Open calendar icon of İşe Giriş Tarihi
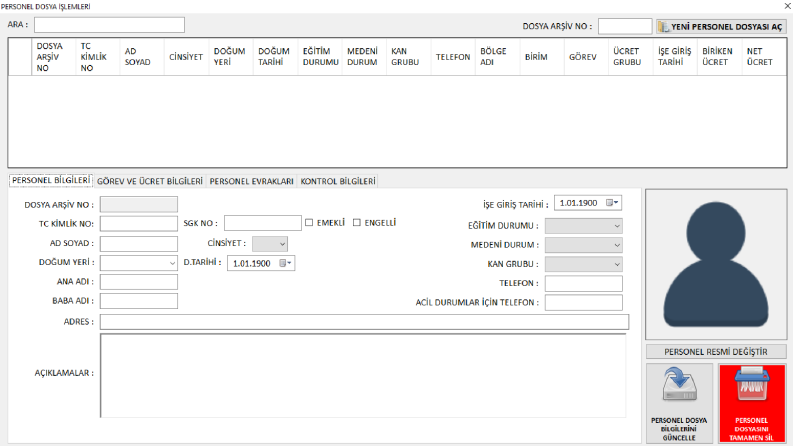The height and width of the screenshot is (446, 793). (612, 203)
